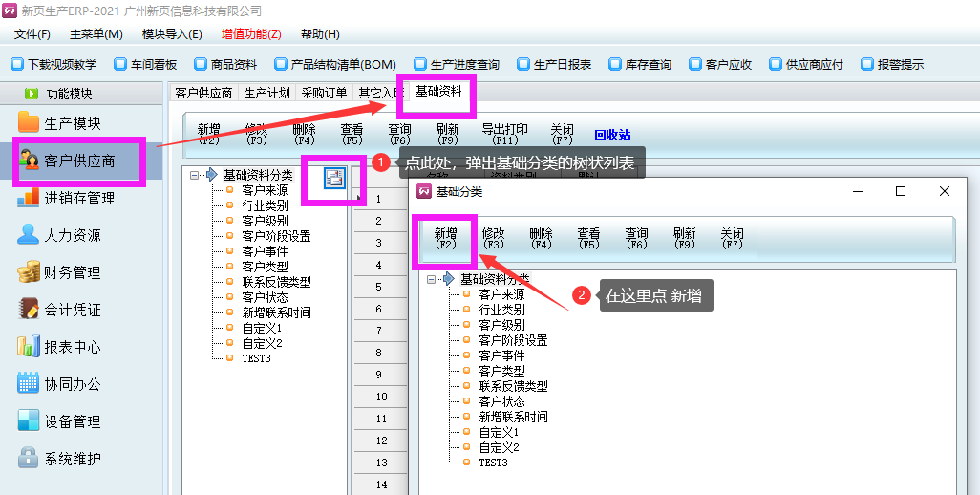Open the 财务管理 module

click(x=29, y=272)
